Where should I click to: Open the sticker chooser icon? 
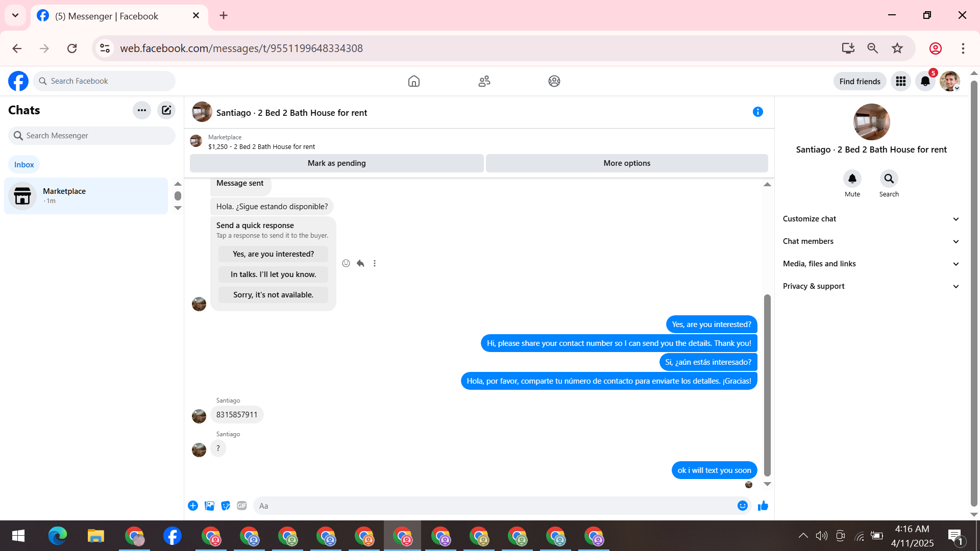(226, 506)
